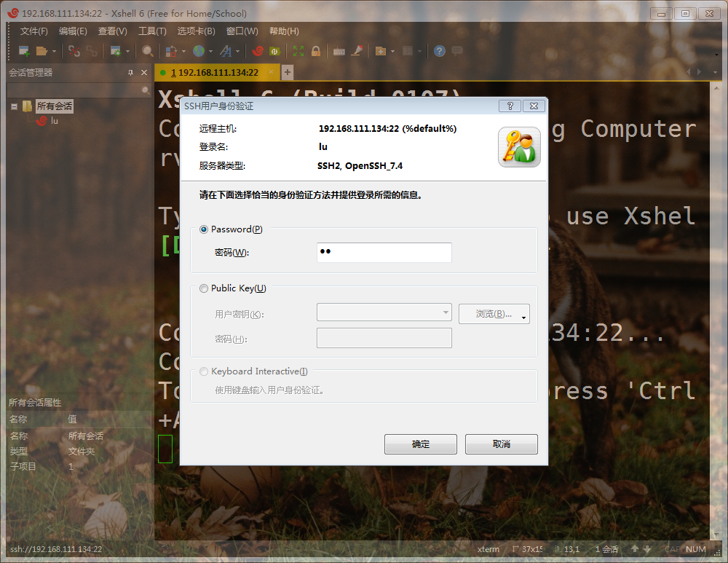Enter full screen using the green expand icon
Viewport: 728px width, 563px height.
tap(298, 51)
